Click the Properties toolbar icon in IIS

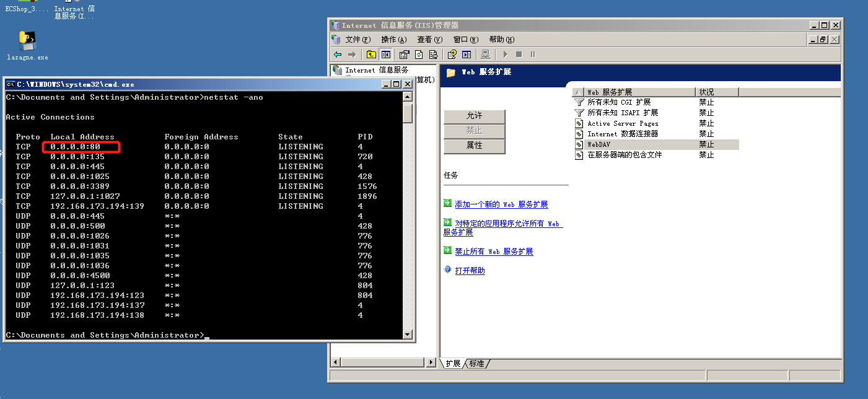pyautogui.click(x=405, y=55)
